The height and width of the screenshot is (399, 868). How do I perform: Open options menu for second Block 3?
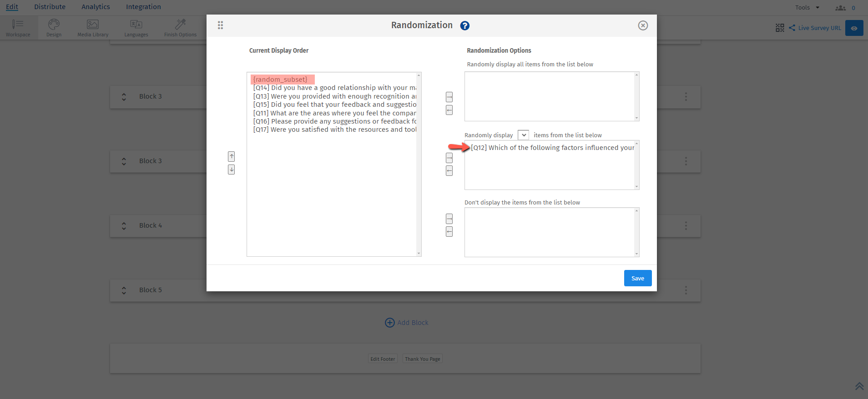pyautogui.click(x=686, y=161)
